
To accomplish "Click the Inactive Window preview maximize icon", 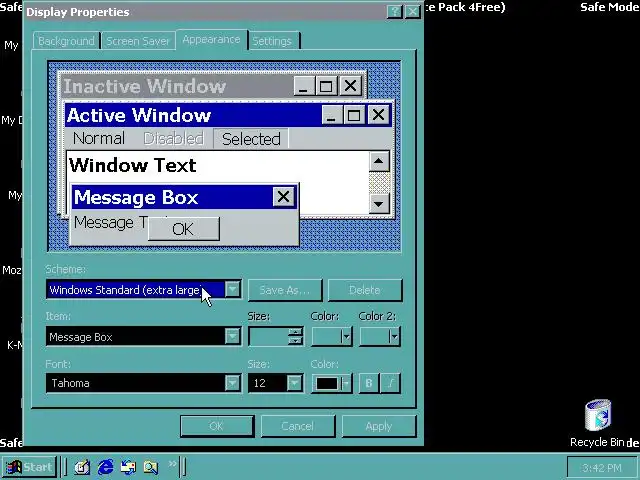I will pyautogui.click(x=326, y=86).
